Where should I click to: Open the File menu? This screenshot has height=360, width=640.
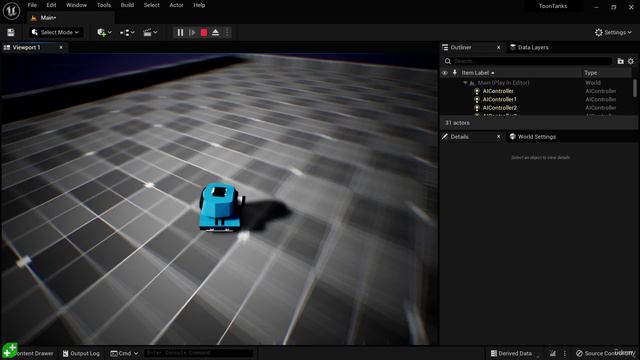click(x=32, y=5)
